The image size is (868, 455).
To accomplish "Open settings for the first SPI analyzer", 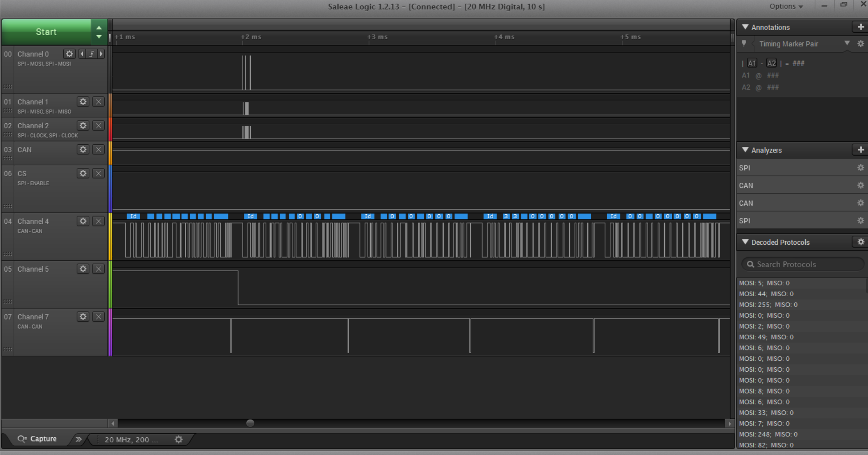I will pos(860,168).
